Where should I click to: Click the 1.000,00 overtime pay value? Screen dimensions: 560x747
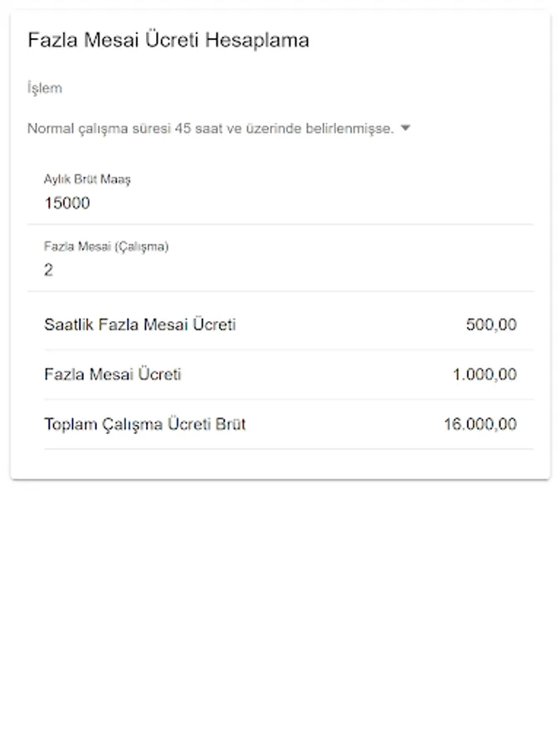click(x=484, y=374)
